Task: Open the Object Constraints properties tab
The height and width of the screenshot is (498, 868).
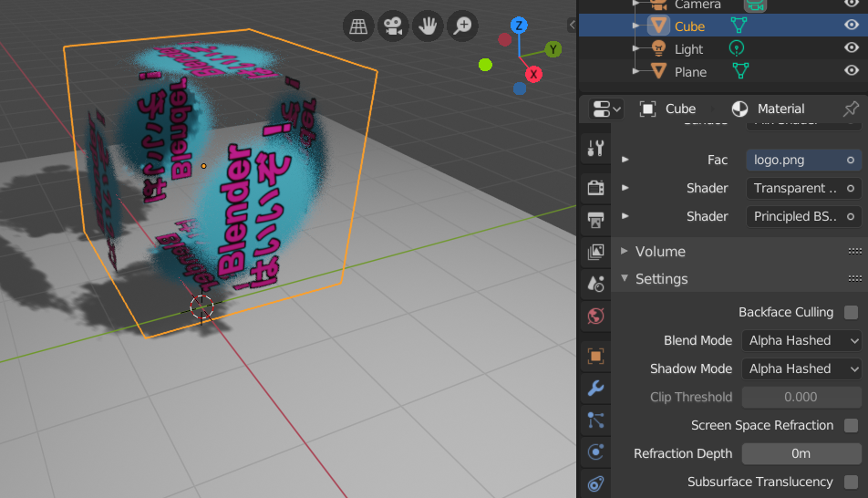Action: tap(595, 484)
